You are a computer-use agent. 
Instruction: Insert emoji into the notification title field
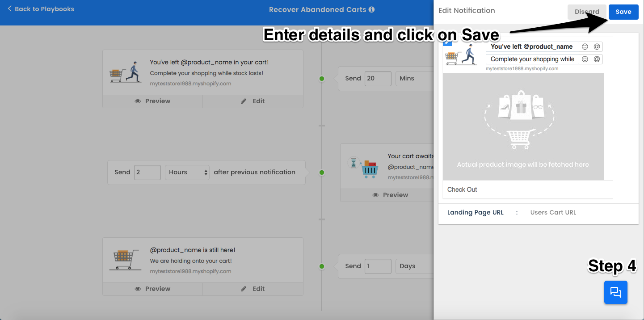585,46
